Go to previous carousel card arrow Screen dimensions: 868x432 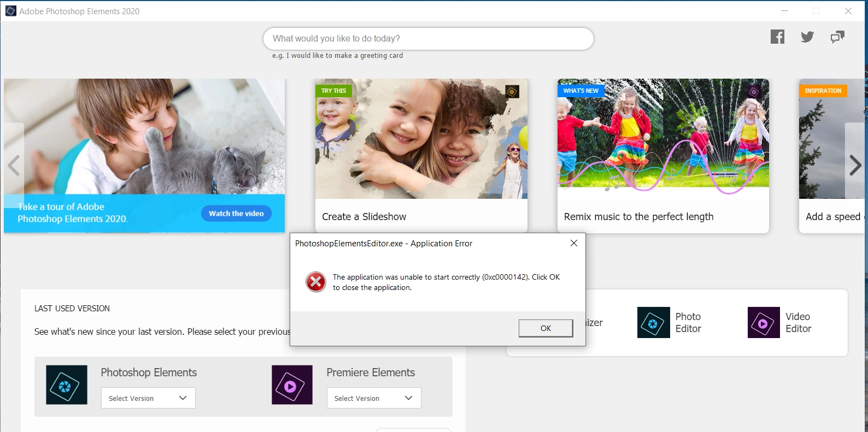14,165
